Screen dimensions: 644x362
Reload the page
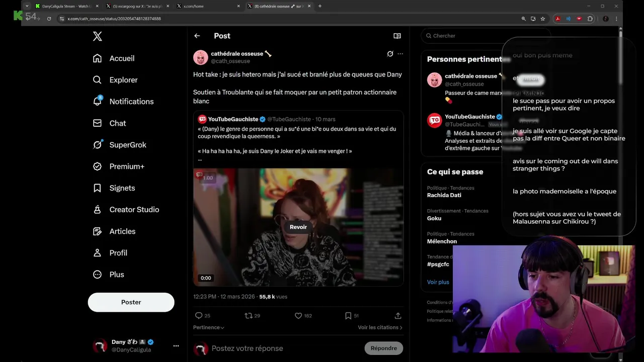pyautogui.click(x=49, y=19)
